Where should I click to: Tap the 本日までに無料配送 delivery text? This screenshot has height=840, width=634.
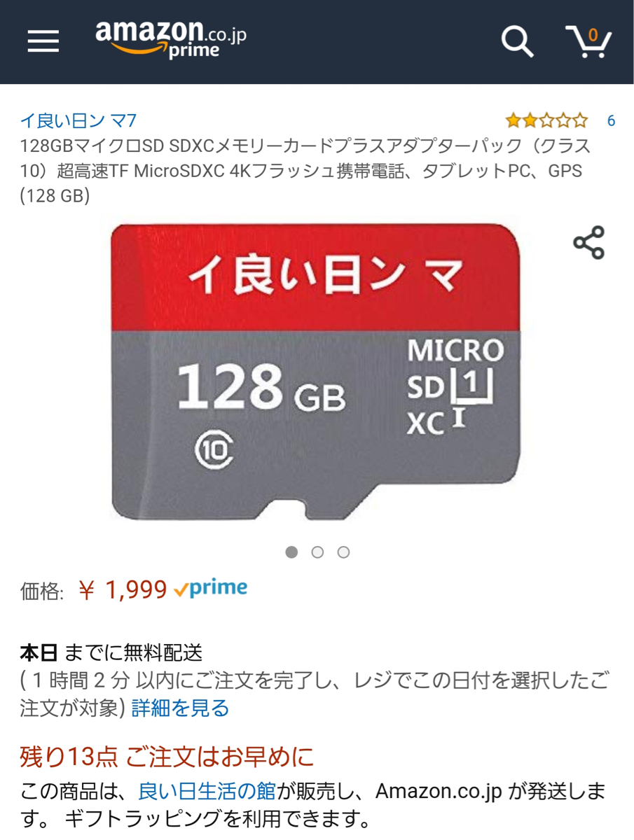tap(111, 653)
